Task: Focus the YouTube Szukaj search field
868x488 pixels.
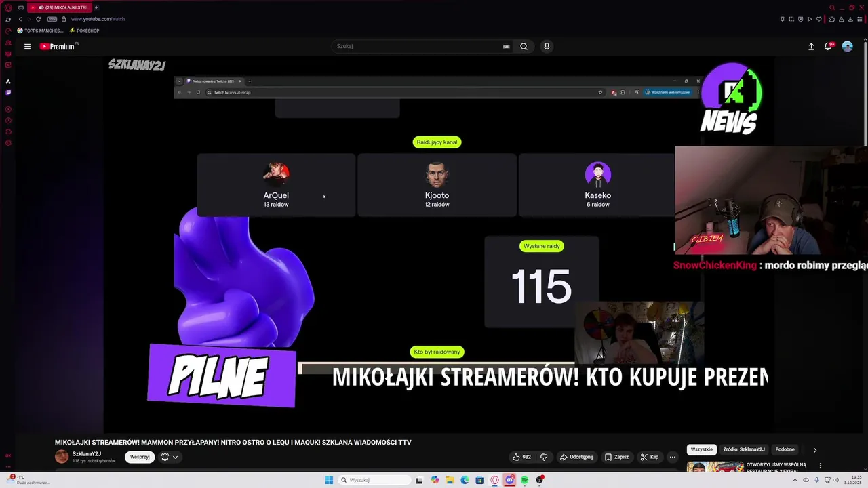Action: [x=417, y=47]
